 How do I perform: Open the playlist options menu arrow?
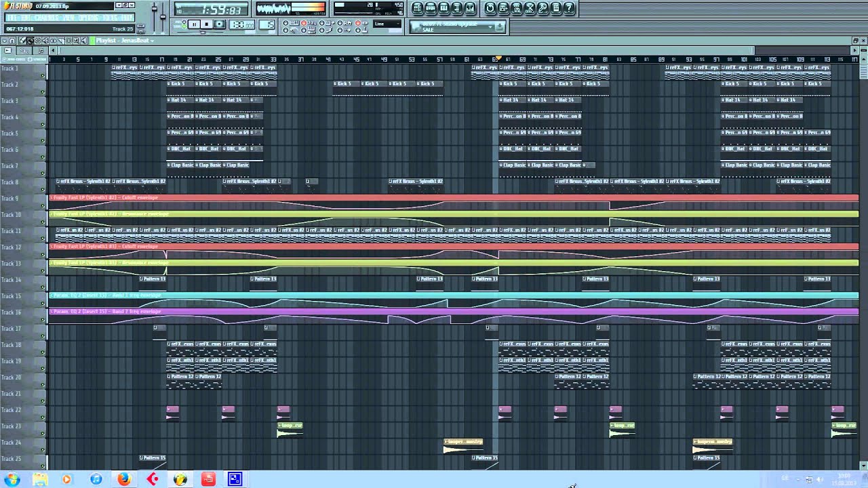pos(5,41)
